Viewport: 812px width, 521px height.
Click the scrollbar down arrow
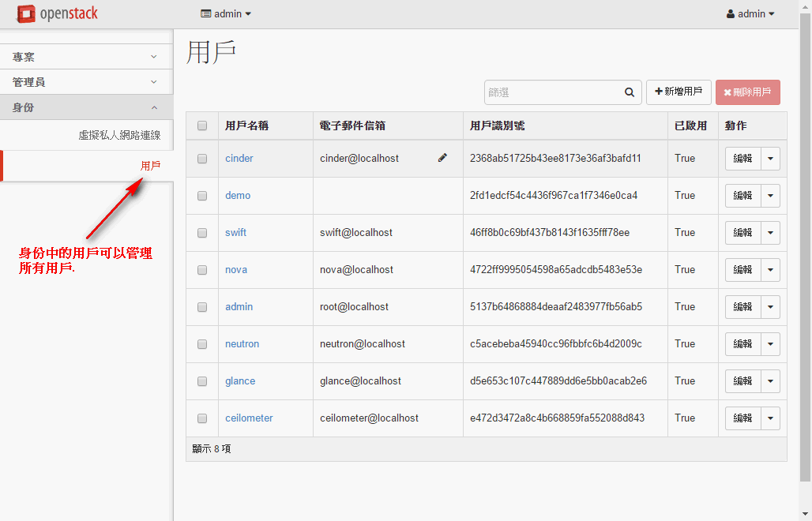click(x=805, y=514)
